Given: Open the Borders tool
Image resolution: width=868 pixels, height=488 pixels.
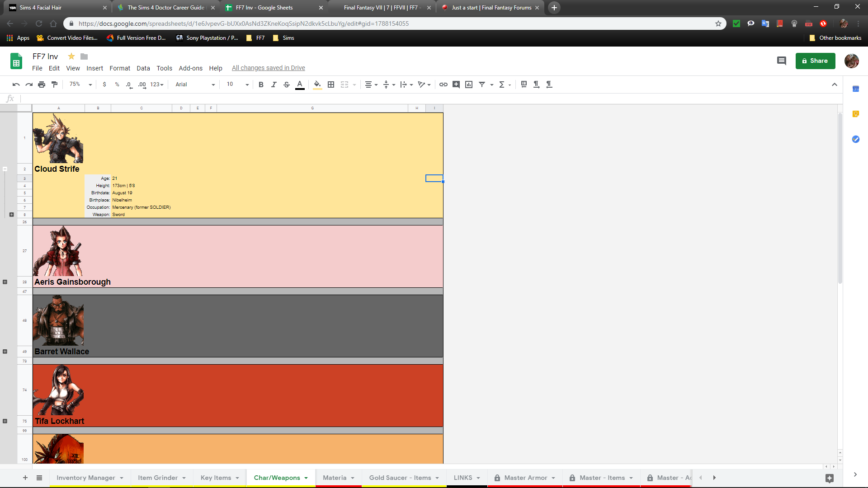Looking at the screenshot, I should 331,84.
